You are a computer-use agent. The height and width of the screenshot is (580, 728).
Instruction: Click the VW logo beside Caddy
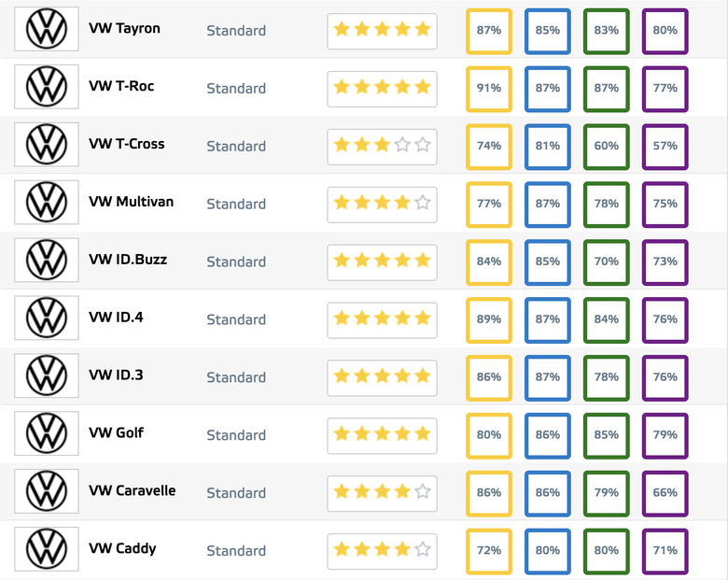click(47, 549)
